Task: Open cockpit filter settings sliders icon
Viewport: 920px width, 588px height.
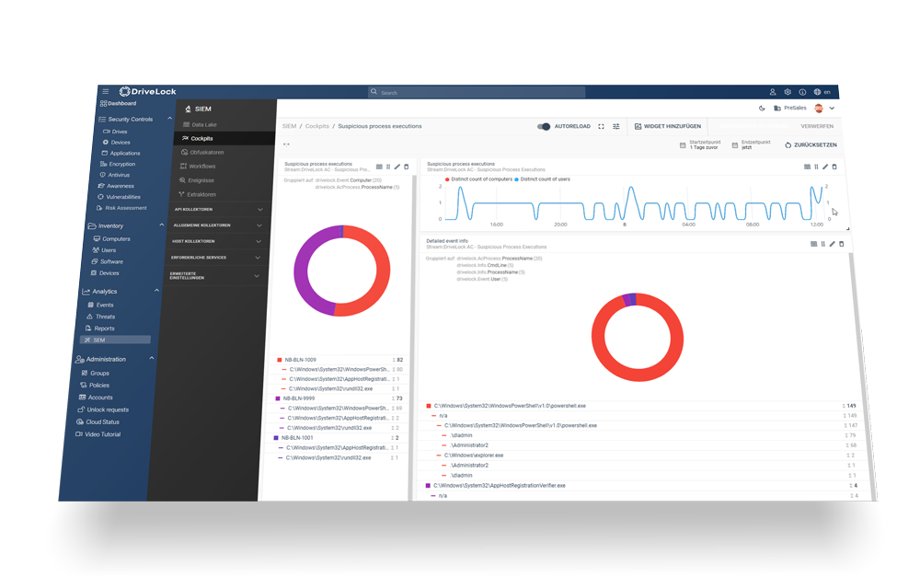Action: point(616,126)
